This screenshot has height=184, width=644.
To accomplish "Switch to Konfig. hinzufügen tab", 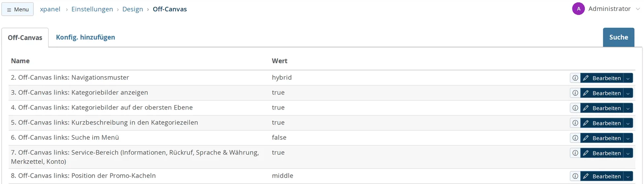I will (x=85, y=37).
